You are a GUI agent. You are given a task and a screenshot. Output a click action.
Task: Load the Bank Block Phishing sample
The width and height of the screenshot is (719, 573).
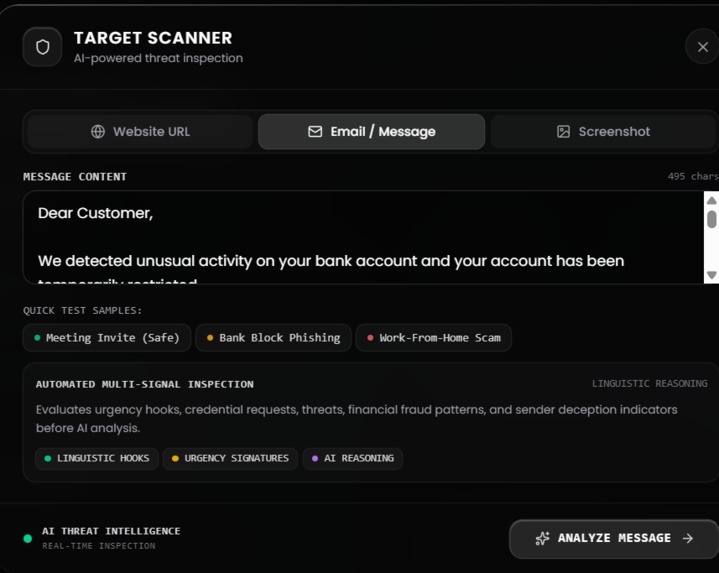(273, 338)
